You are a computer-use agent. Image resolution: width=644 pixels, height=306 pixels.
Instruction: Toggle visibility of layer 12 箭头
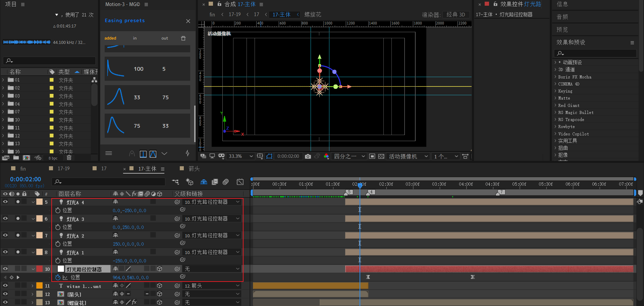tap(5, 294)
